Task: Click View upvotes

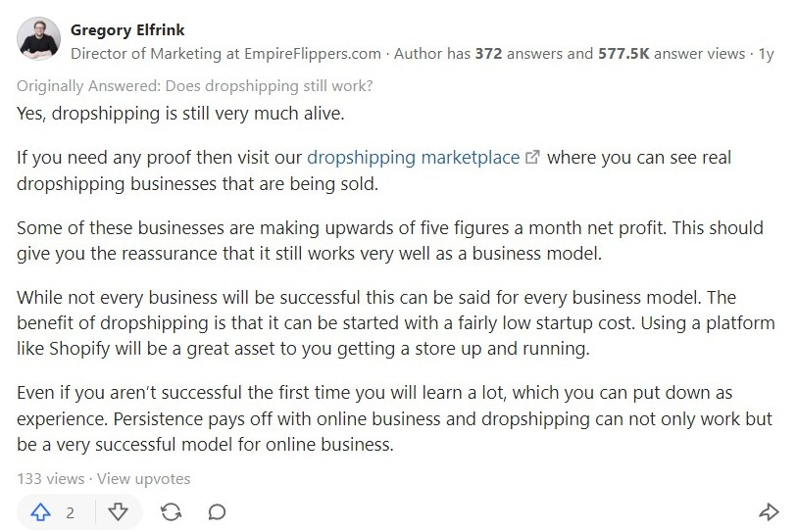Action: 144,479
